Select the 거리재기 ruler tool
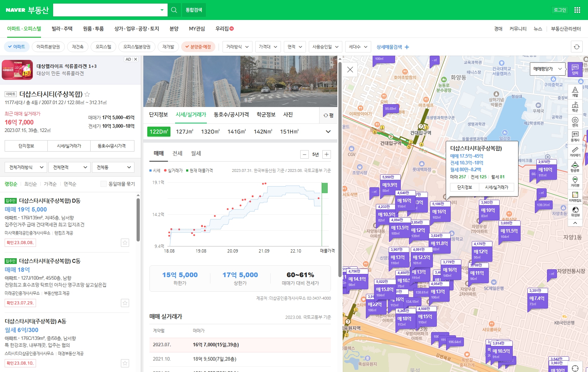588x372 pixels. click(575, 152)
